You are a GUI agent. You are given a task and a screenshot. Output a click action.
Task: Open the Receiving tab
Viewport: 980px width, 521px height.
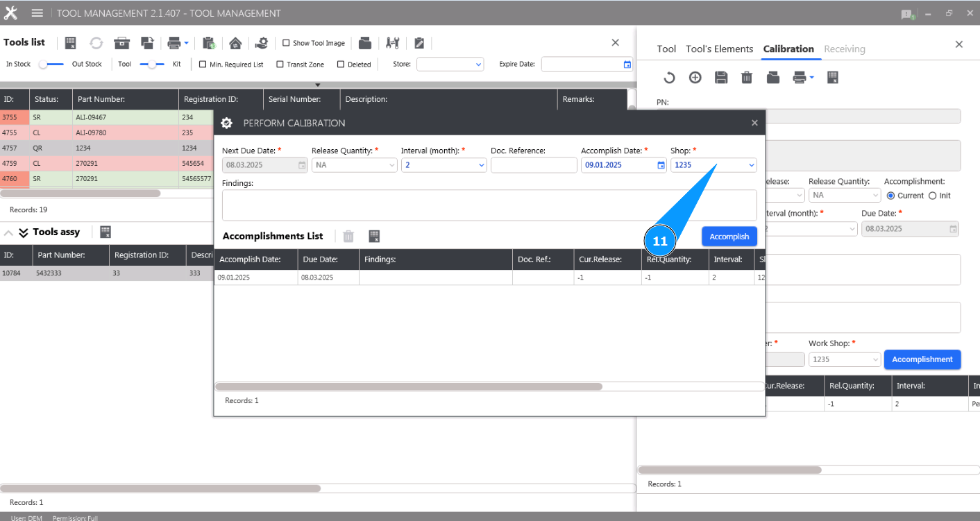(x=845, y=49)
